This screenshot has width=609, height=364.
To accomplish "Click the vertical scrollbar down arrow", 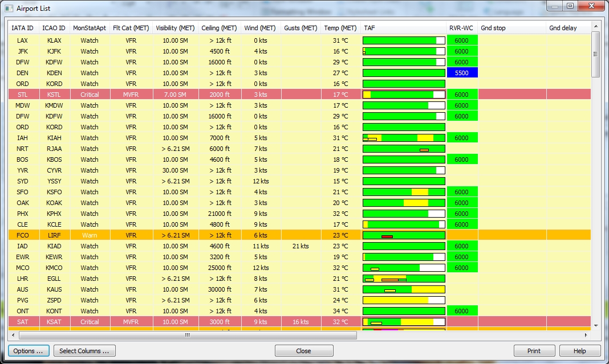I will coord(596,326).
